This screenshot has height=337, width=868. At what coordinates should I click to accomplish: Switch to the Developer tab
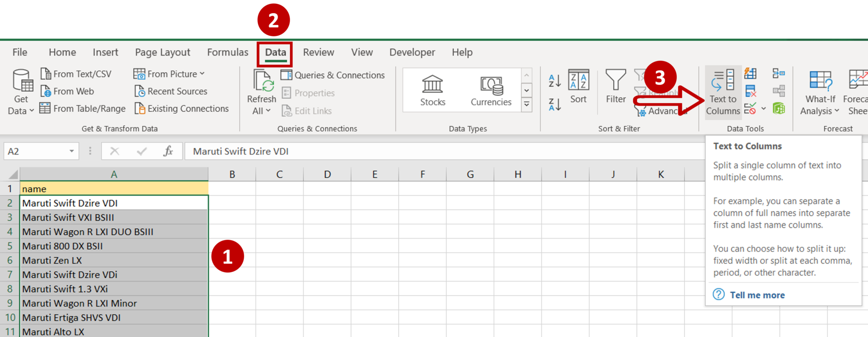(x=412, y=52)
